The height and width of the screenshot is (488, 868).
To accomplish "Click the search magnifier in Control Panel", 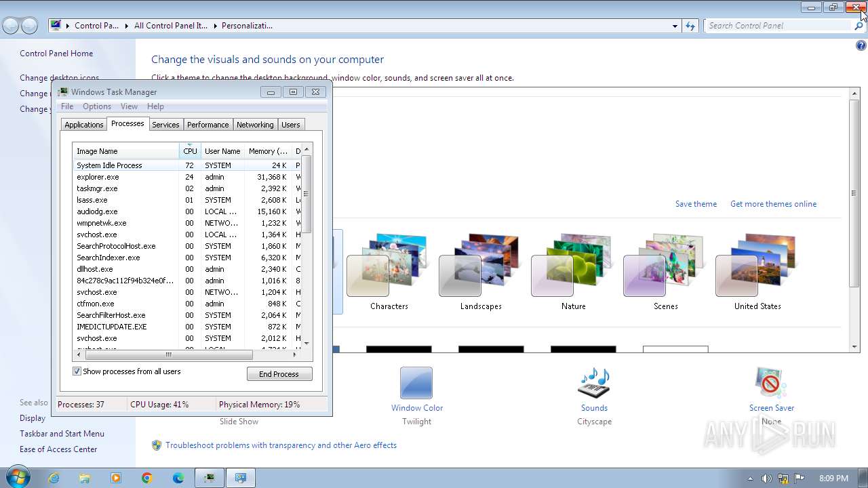I will pyautogui.click(x=859, y=26).
